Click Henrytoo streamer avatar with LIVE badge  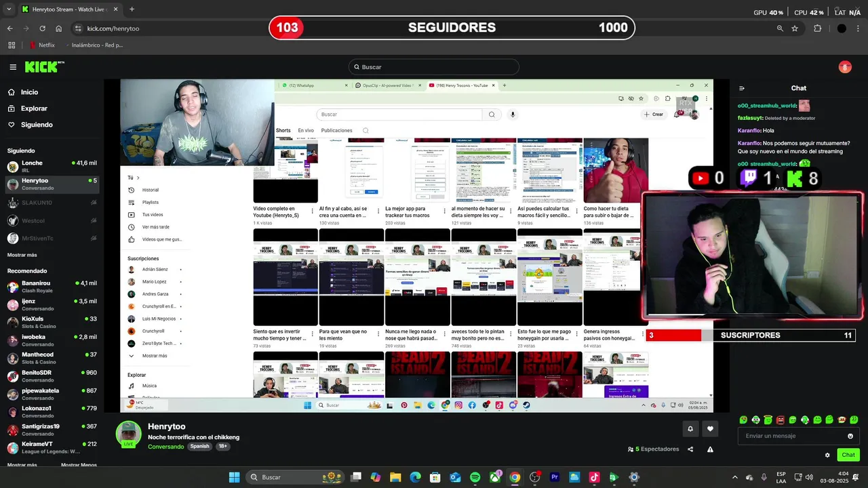point(128,434)
